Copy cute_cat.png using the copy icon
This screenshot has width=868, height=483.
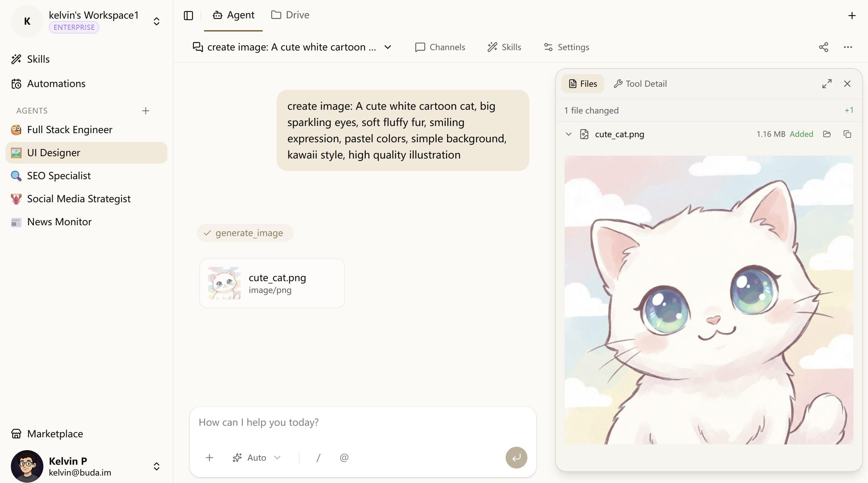(847, 134)
